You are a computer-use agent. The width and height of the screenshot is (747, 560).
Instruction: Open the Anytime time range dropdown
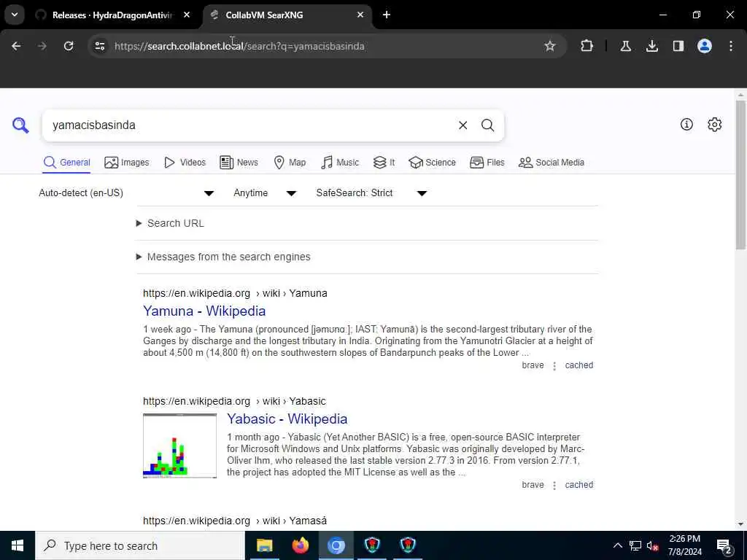265,192
